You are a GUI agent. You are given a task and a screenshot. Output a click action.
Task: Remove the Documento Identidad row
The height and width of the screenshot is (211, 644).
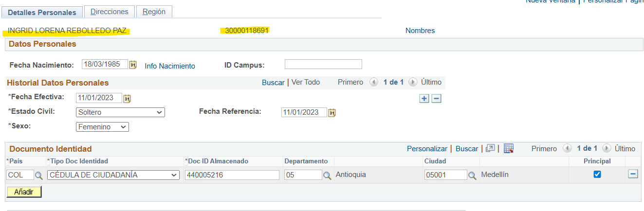[633, 174]
